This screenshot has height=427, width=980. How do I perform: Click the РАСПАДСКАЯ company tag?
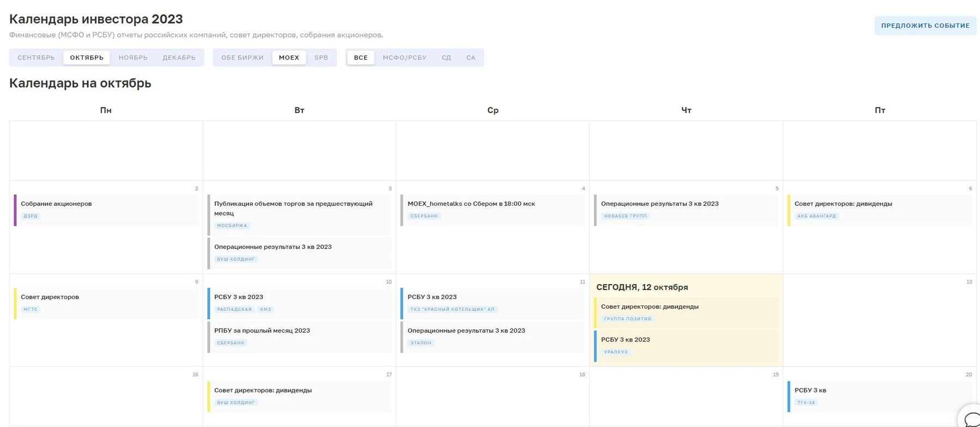pyautogui.click(x=234, y=309)
